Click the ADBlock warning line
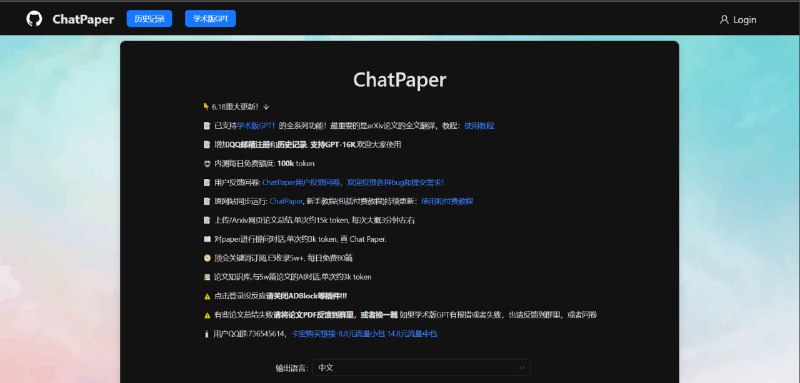The height and width of the screenshot is (383, 800). click(275, 296)
